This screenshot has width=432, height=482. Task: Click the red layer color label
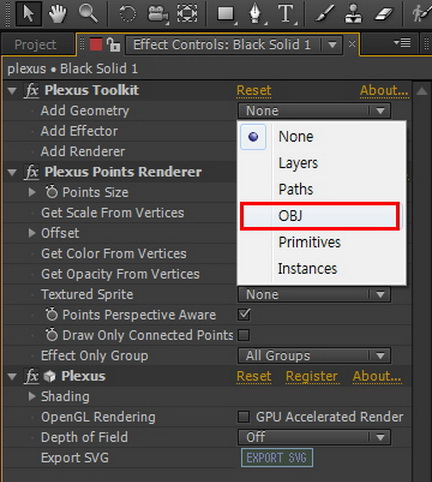(96, 44)
